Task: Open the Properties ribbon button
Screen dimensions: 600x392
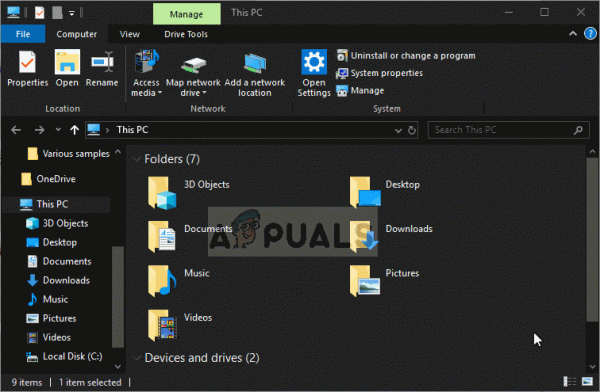Action: [x=28, y=69]
